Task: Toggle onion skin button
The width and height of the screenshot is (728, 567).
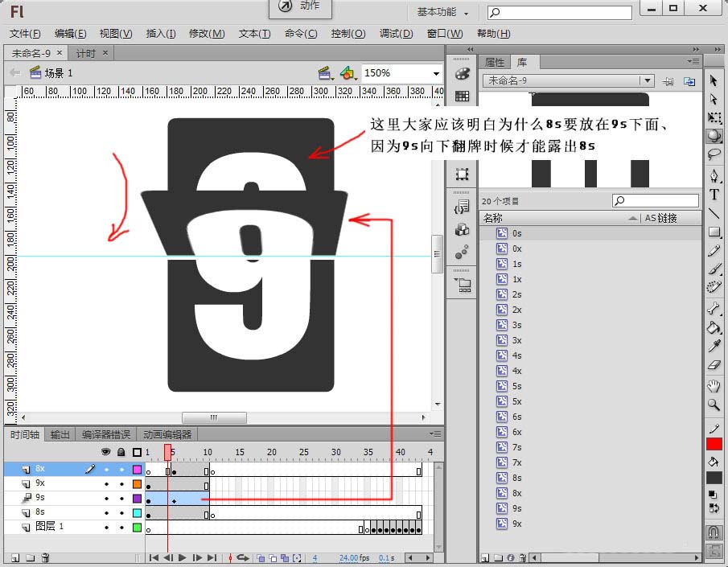Action: pyautogui.click(x=261, y=557)
